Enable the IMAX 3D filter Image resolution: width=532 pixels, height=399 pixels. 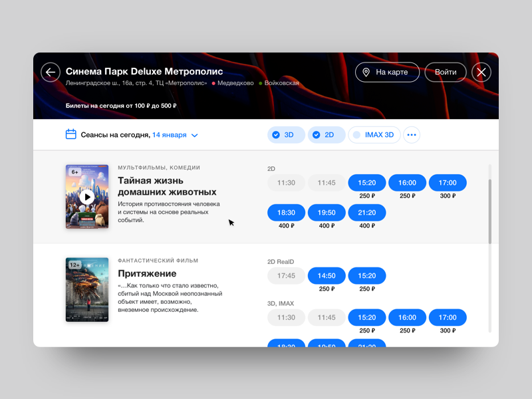tap(374, 135)
